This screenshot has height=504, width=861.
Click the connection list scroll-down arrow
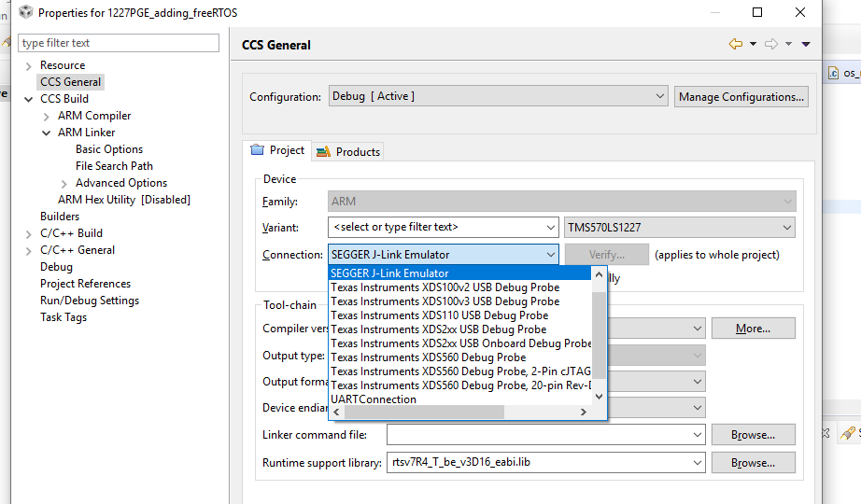pyautogui.click(x=600, y=397)
